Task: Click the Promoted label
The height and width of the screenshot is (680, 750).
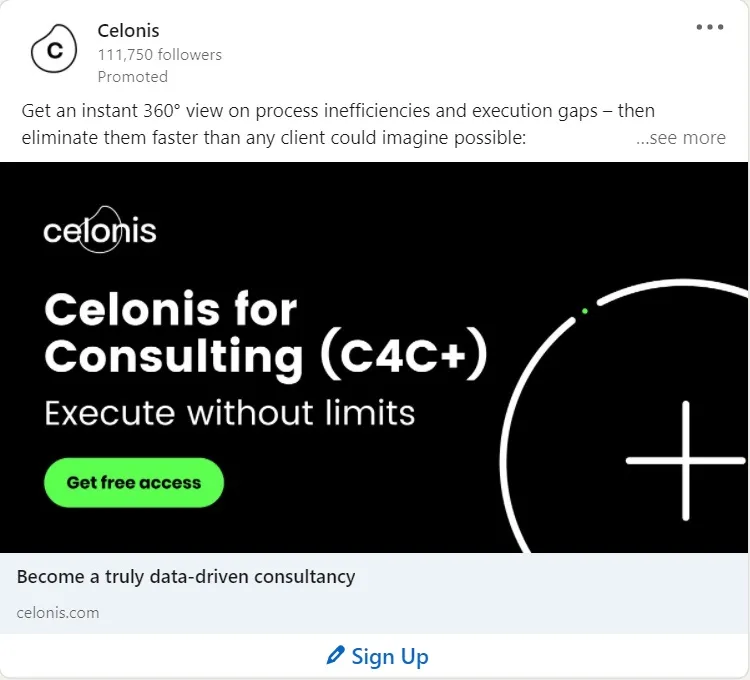Action: click(132, 77)
